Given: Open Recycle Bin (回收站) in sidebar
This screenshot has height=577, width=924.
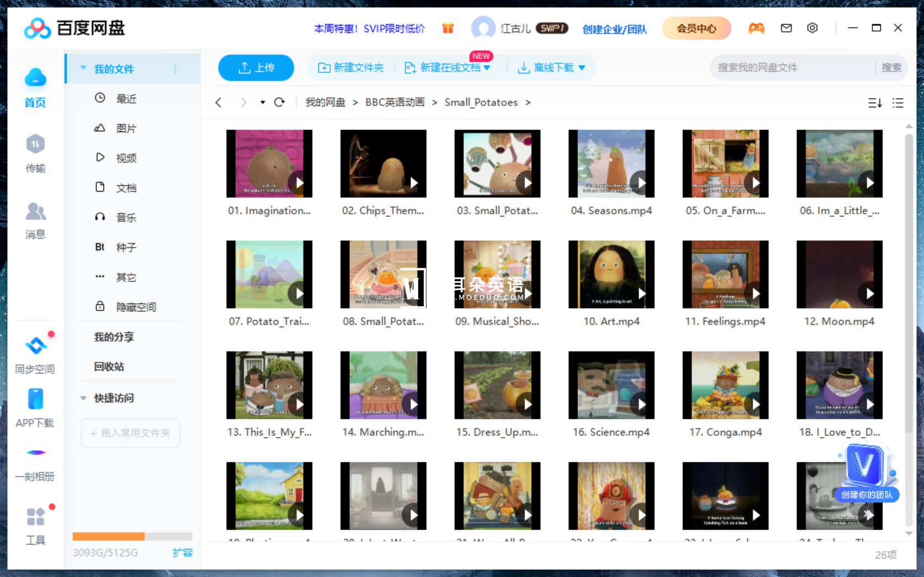Looking at the screenshot, I should pos(109,366).
